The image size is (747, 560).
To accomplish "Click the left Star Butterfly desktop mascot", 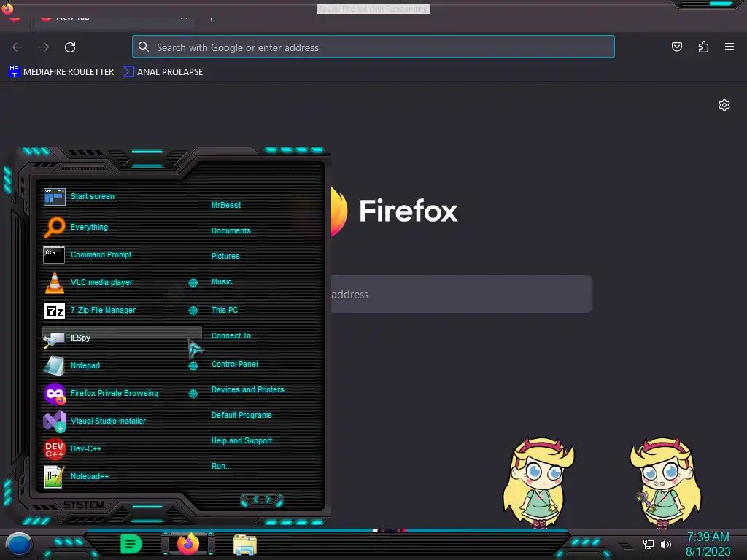I will tap(539, 483).
